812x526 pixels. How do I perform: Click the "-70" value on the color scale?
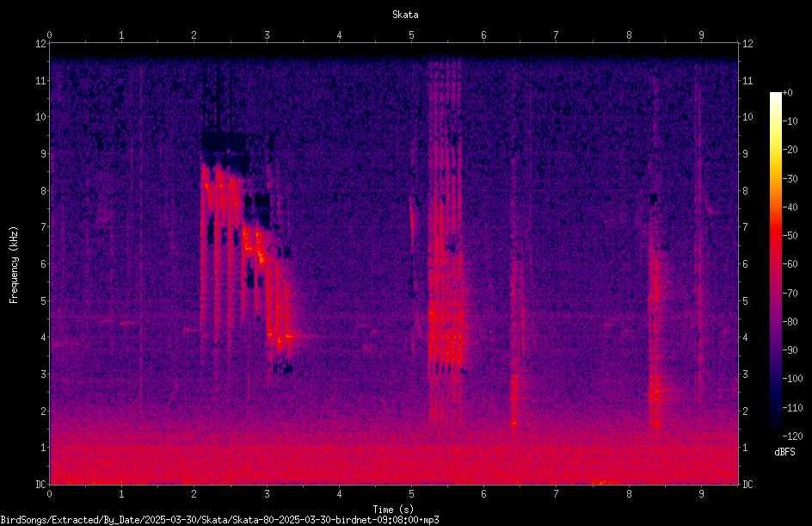point(790,294)
